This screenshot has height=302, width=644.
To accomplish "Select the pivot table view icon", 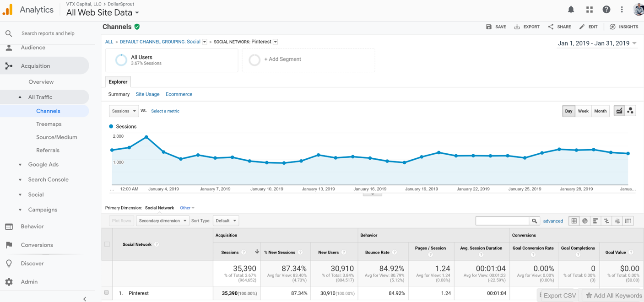I will point(628,221).
